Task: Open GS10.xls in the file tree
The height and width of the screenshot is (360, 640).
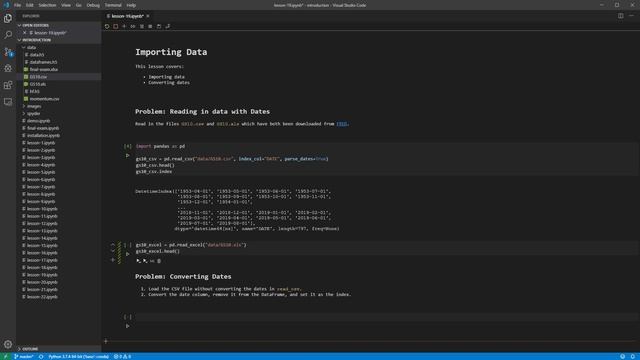Action: [x=58, y=84]
